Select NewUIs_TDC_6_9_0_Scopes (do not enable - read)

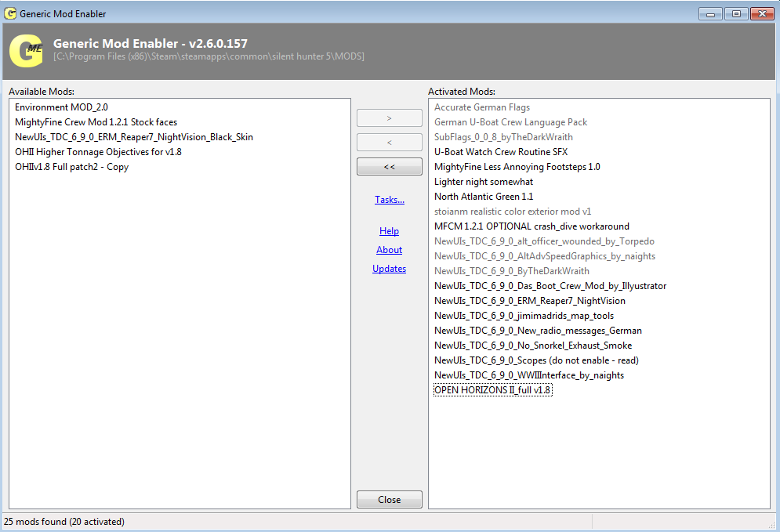(x=536, y=361)
